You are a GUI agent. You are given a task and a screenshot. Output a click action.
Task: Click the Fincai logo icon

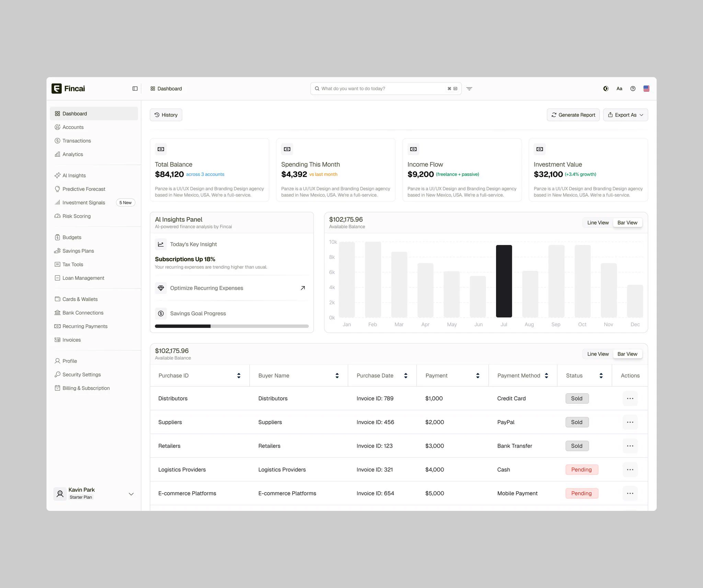click(57, 89)
